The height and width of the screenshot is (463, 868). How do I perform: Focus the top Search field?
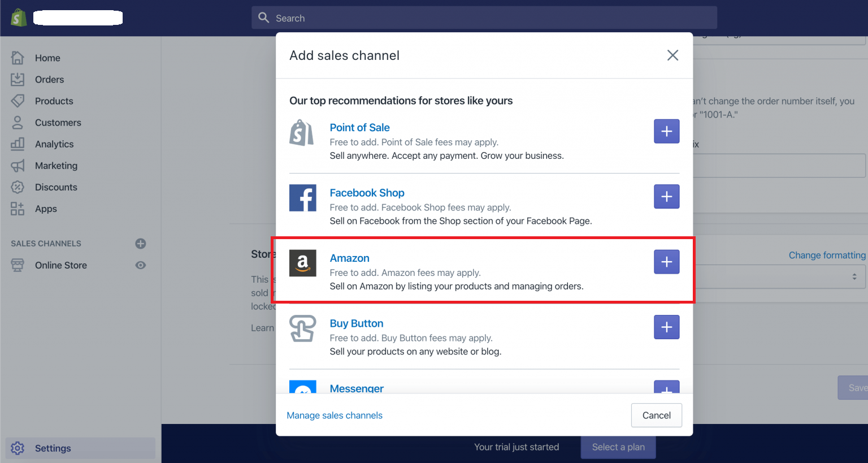coord(484,18)
